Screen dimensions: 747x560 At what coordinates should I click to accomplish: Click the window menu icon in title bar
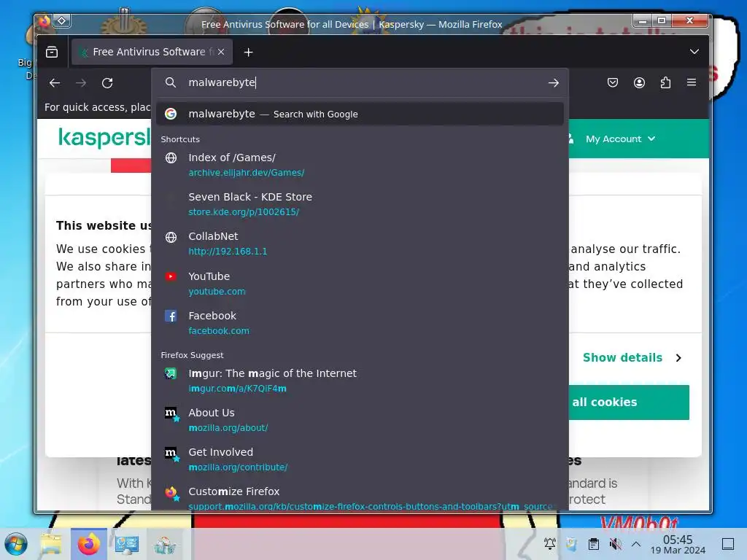click(44, 21)
